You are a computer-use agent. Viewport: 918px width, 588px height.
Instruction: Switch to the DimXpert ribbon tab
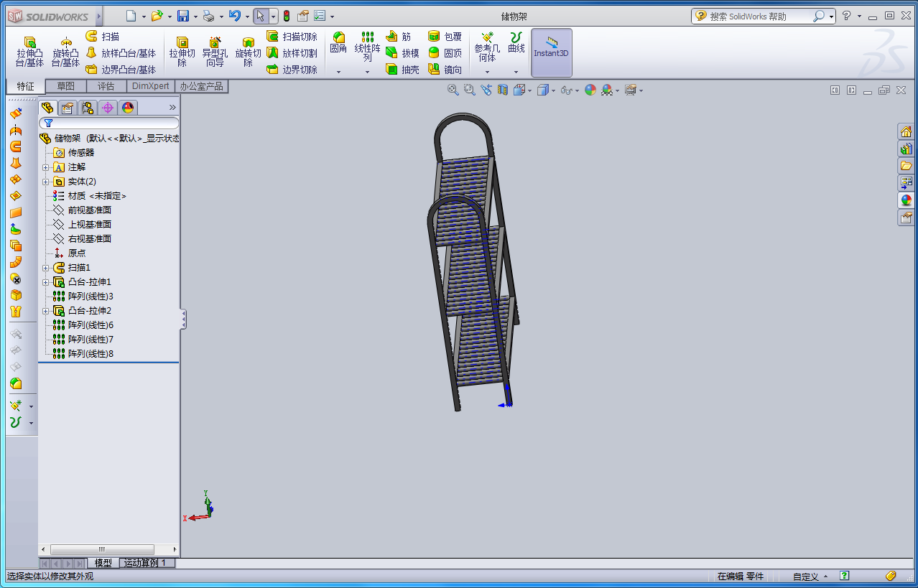click(151, 86)
